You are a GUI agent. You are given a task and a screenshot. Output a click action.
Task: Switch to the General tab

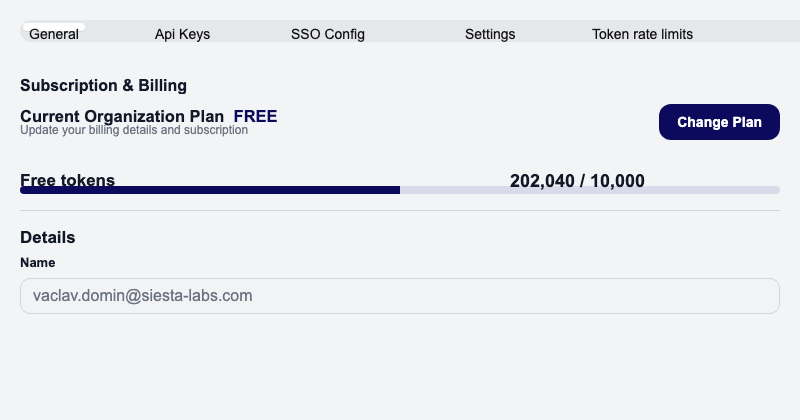tap(54, 33)
